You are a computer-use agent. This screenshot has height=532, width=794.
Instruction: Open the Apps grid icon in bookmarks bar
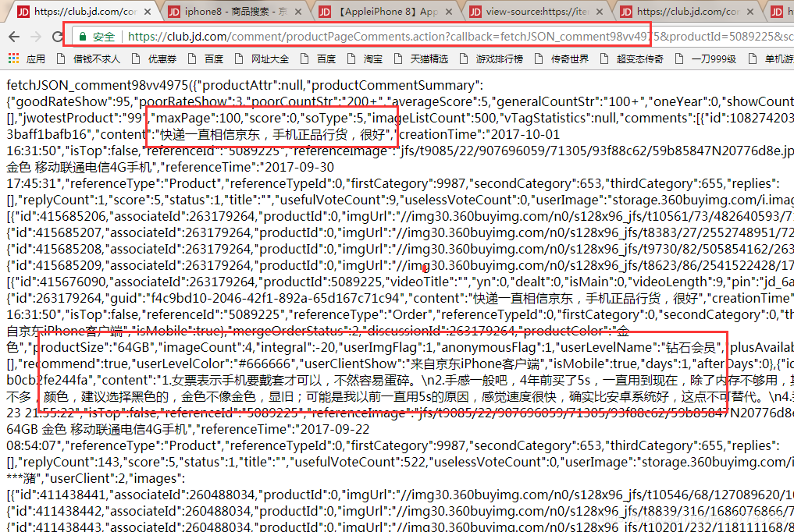click(x=14, y=59)
